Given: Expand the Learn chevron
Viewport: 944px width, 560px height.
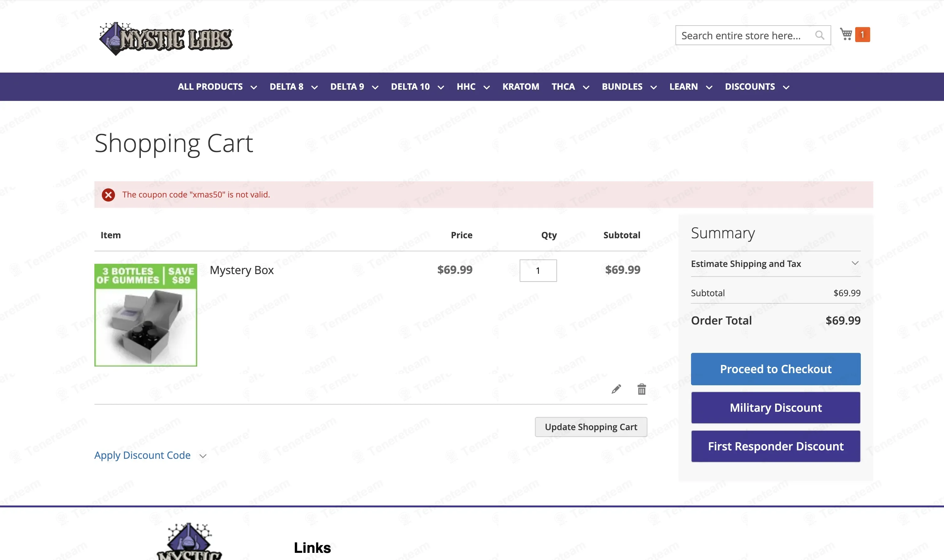Looking at the screenshot, I should 709,88.
